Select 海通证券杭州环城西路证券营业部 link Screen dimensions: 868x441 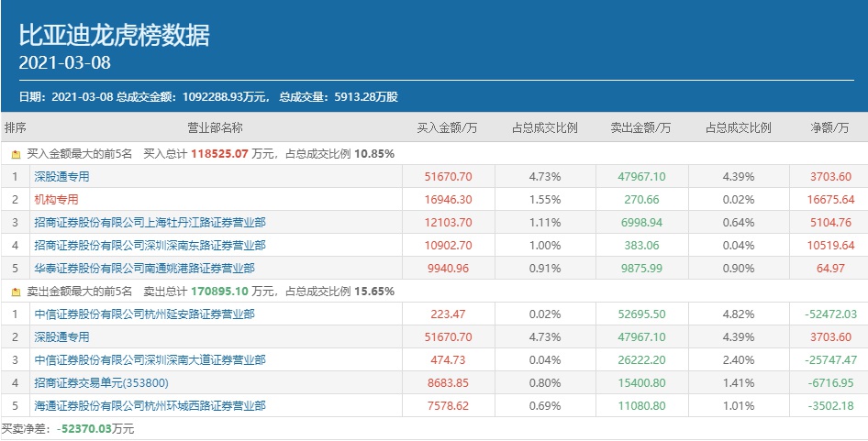pos(150,405)
